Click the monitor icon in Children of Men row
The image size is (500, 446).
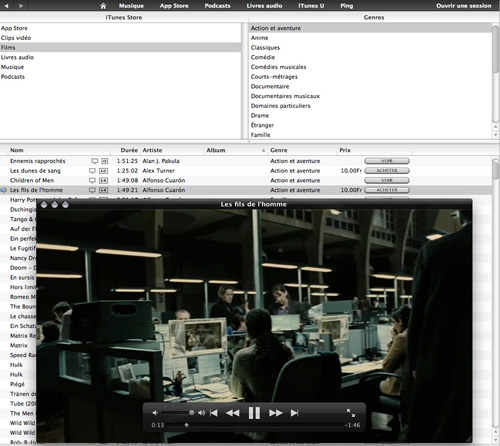92,180
